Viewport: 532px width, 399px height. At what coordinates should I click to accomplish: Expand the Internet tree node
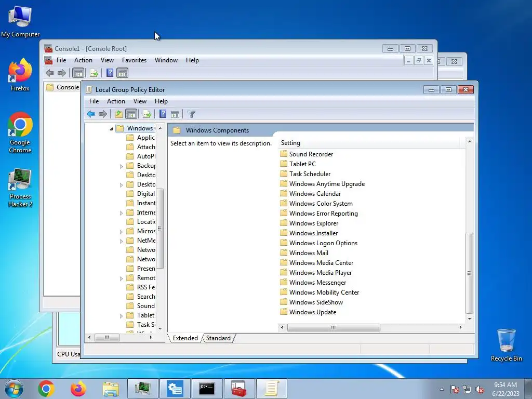point(121,213)
